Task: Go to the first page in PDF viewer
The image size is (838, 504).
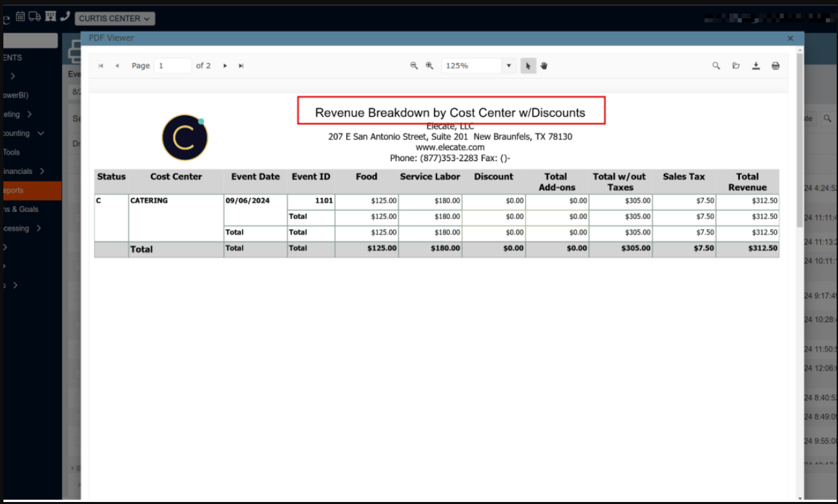Action: (x=101, y=66)
